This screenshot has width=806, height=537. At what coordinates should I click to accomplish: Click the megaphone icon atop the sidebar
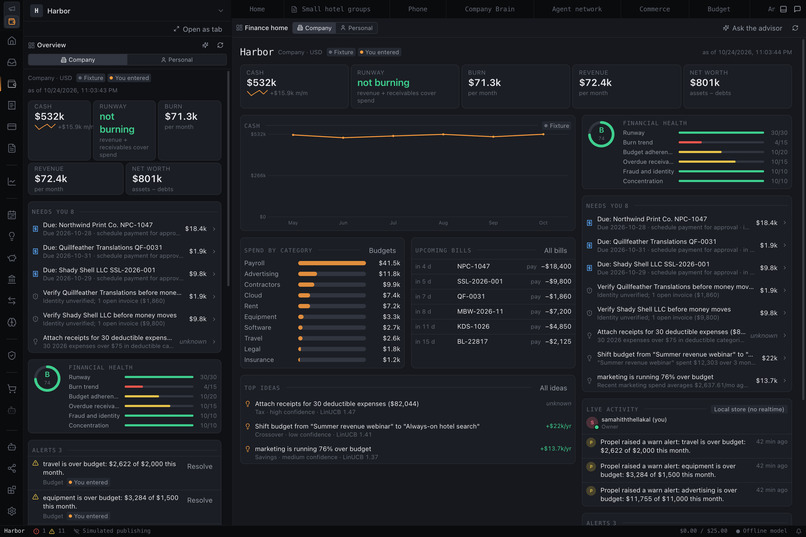[11, 9]
